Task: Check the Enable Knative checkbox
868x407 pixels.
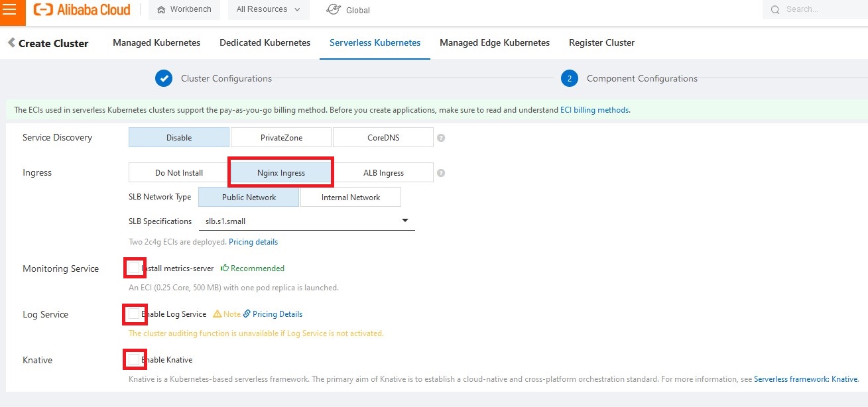Action: (135, 359)
